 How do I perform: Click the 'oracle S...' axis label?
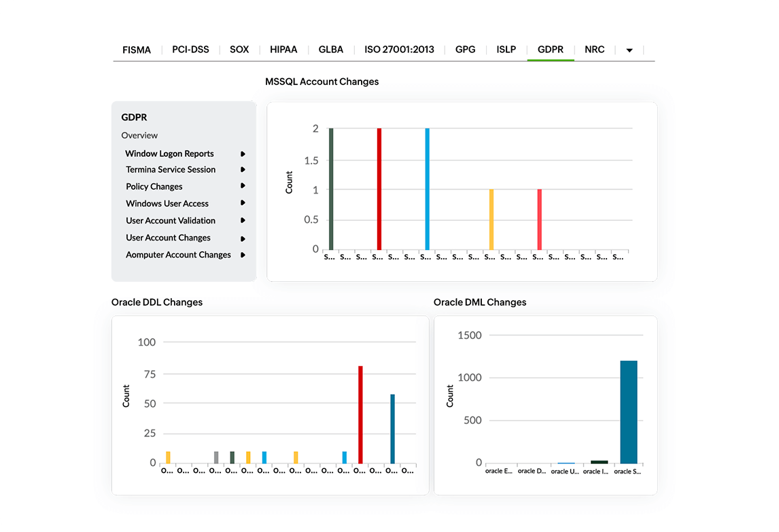point(627,472)
